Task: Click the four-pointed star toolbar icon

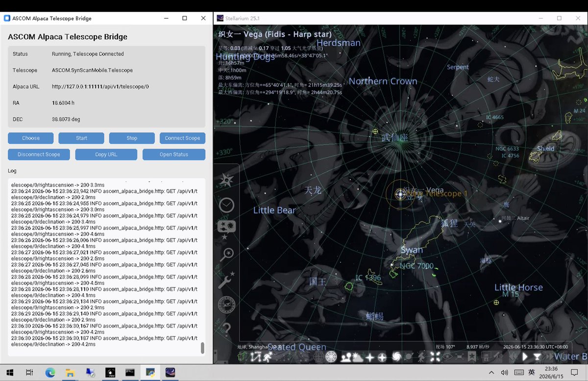Action: [x=370, y=356]
